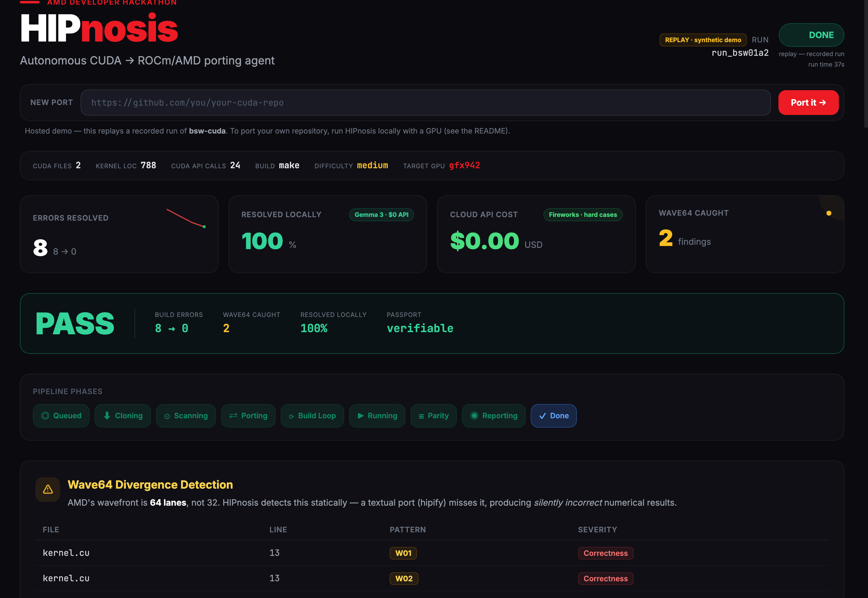This screenshot has height=598, width=868.
Task: Click the PATTERN column header
Action: coord(407,530)
